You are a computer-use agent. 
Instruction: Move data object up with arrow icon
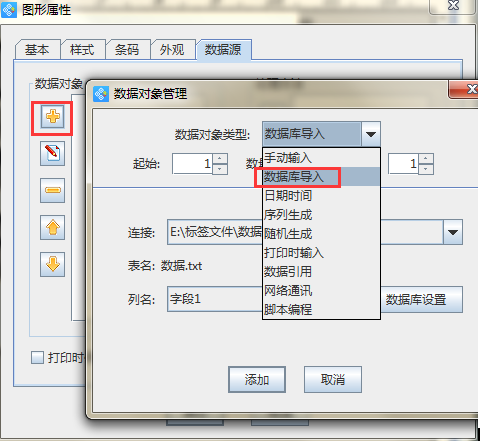coord(52,228)
